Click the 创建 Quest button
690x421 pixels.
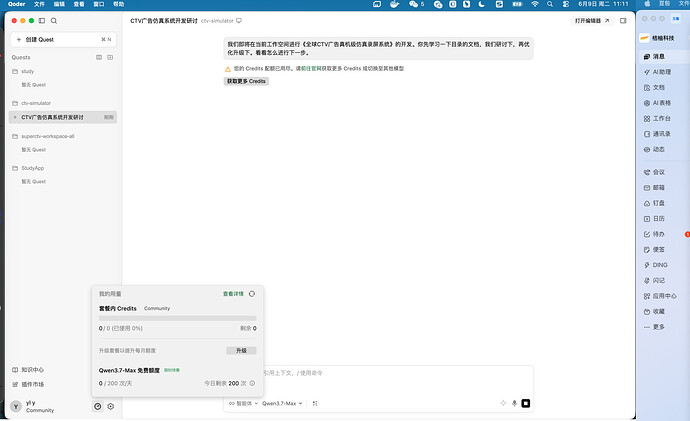pos(63,40)
